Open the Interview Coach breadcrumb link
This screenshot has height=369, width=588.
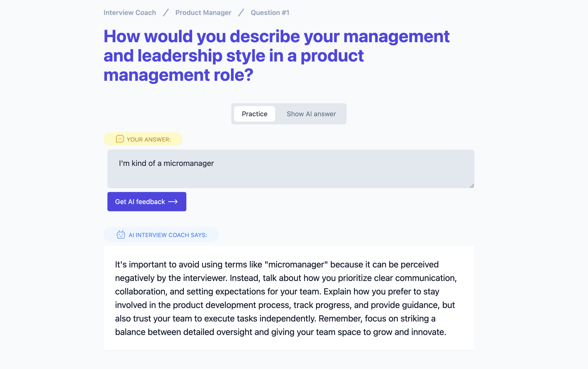click(130, 13)
